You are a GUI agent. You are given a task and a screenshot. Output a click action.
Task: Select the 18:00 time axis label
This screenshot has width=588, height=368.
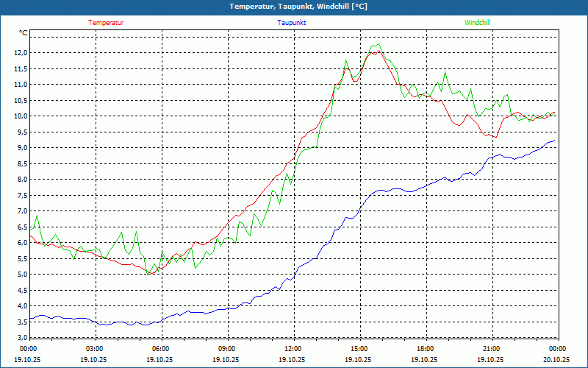(x=426, y=349)
